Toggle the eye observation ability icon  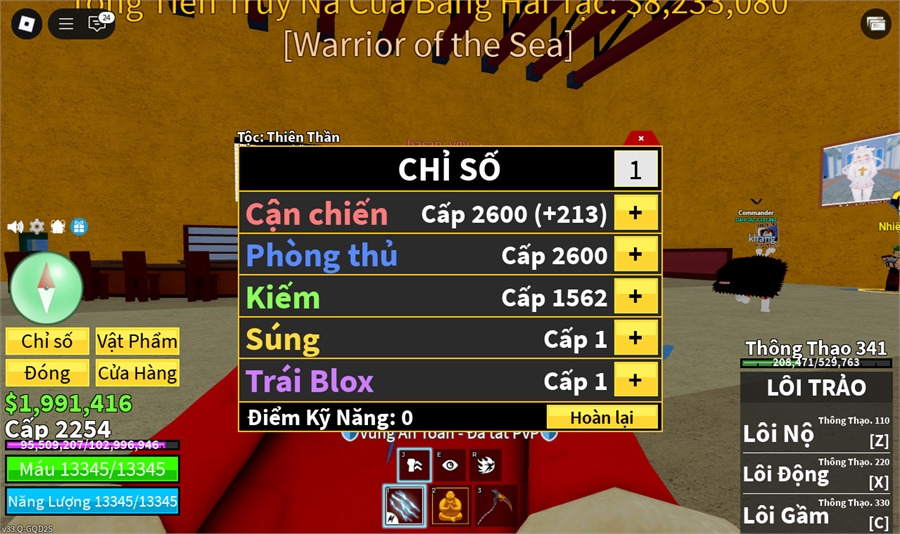(x=449, y=465)
